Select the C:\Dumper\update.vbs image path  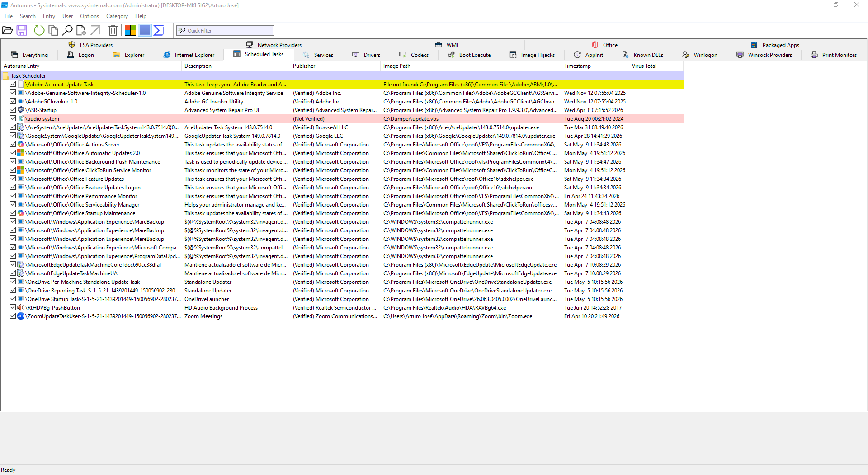click(411, 119)
